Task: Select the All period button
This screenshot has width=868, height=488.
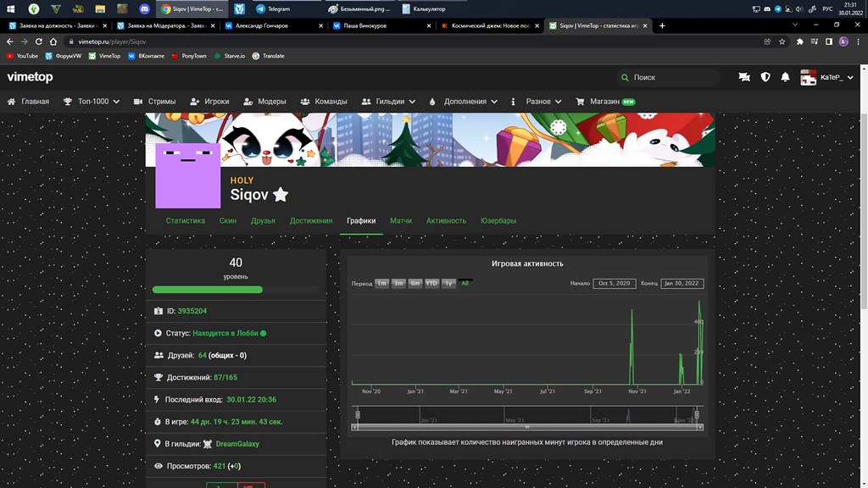Action: pyautogui.click(x=465, y=283)
